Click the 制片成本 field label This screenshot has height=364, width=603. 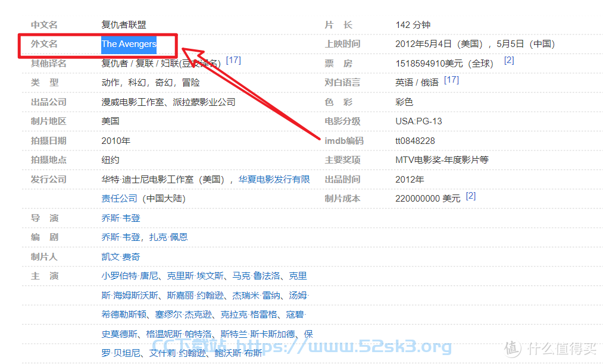[x=342, y=199]
